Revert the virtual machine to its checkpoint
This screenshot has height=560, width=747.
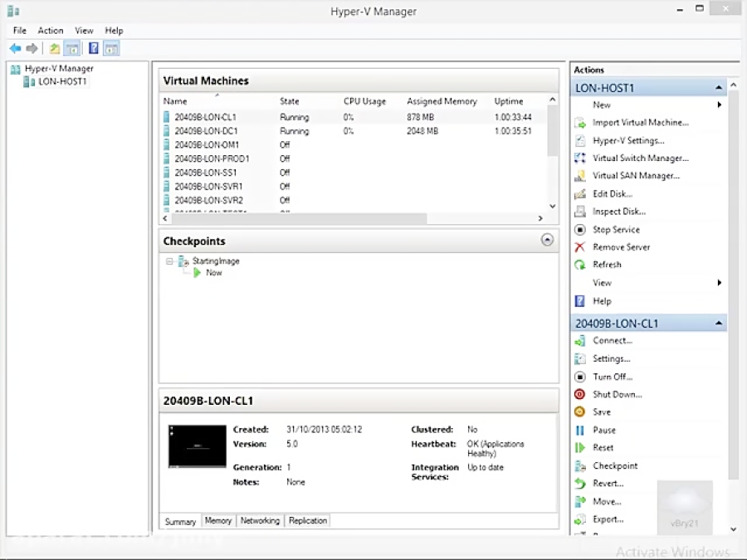pyautogui.click(x=608, y=483)
